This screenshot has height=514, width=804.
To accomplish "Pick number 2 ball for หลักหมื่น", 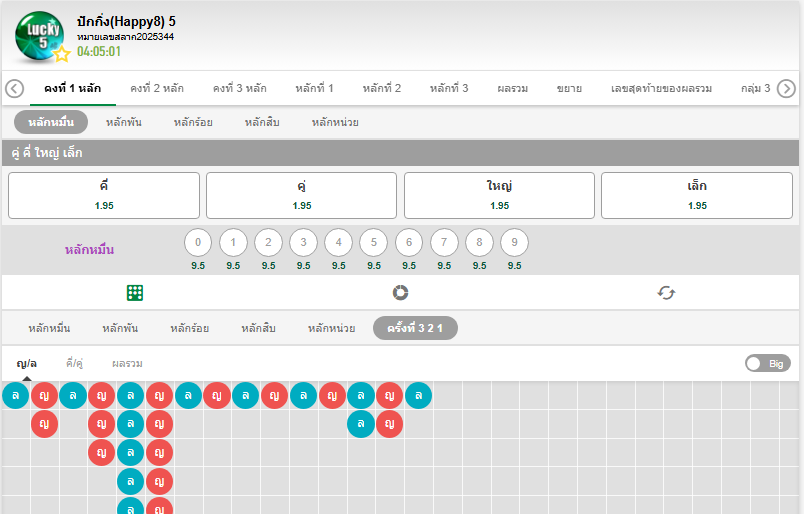I will click(268, 243).
